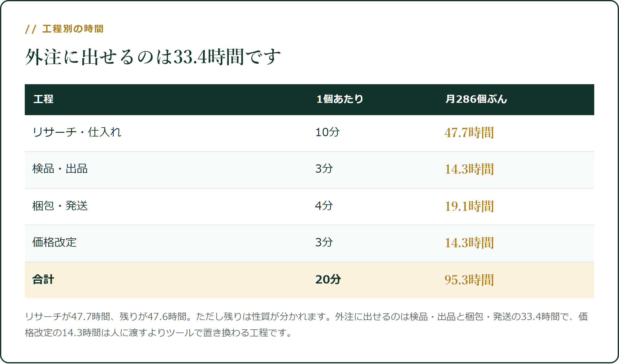This screenshot has width=619, height=364.
Task: Select the '価格改定' row label
Action: (54, 242)
